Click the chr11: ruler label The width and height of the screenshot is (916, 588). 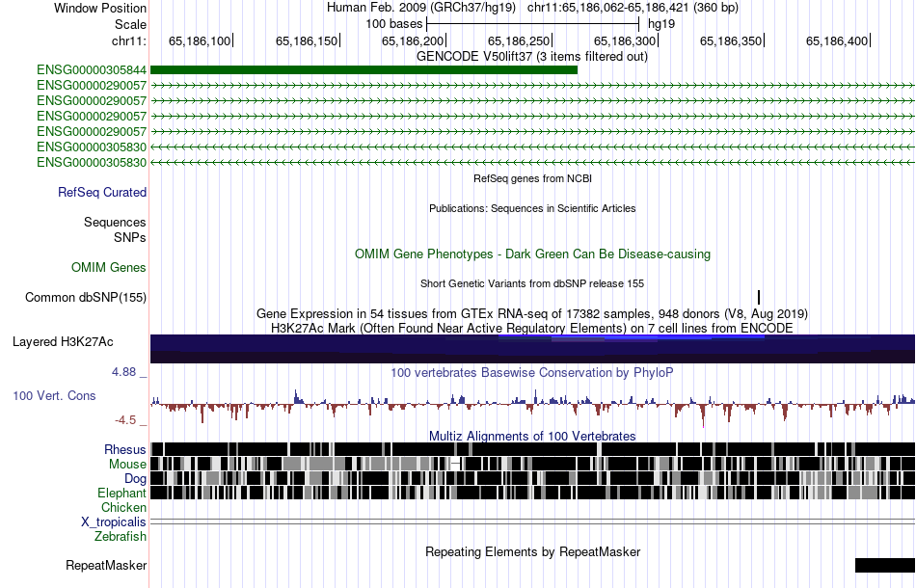129,40
